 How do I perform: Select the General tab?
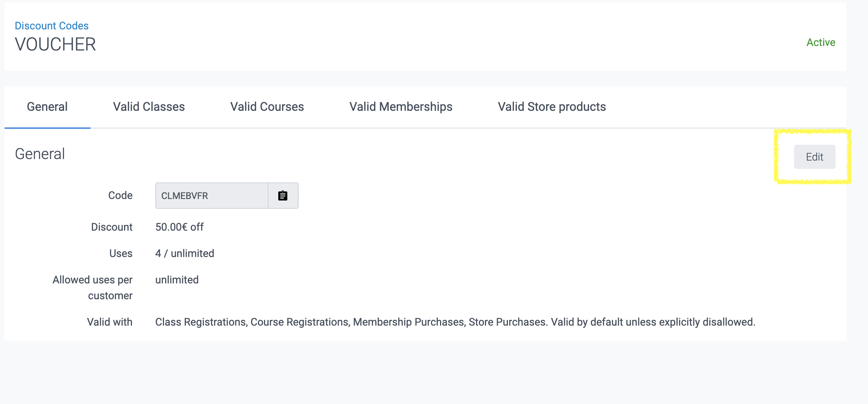[x=47, y=107]
